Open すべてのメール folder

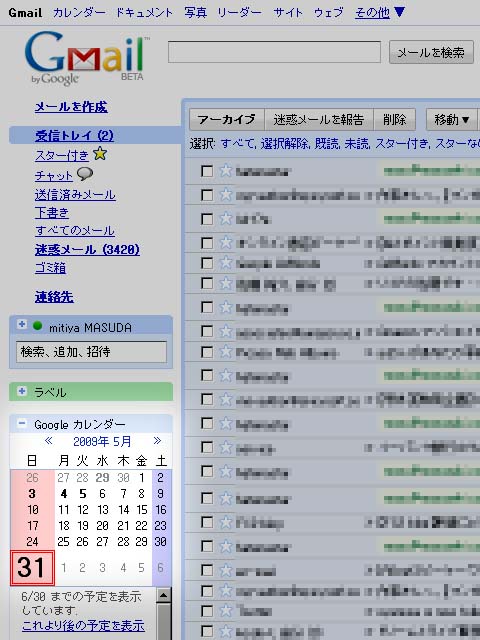click(x=75, y=231)
